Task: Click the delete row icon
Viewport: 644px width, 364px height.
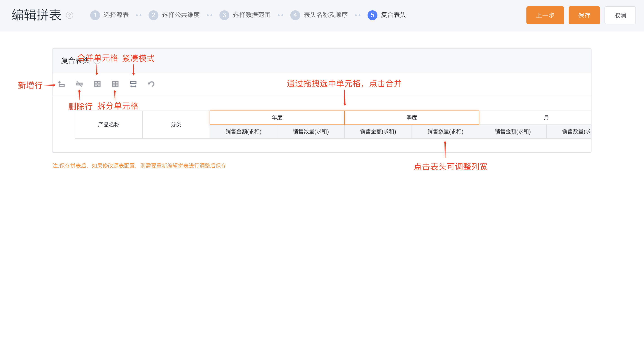Action: click(79, 84)
